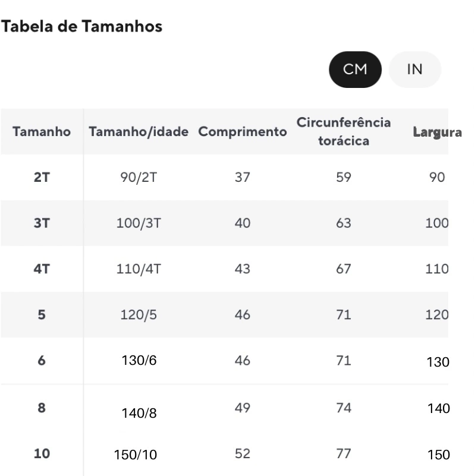Image resolution: width=475 pixels, height=476 pixels.
Task: Select the 90/2T cell
Action: pyautogui.click(x=139, y=177)
